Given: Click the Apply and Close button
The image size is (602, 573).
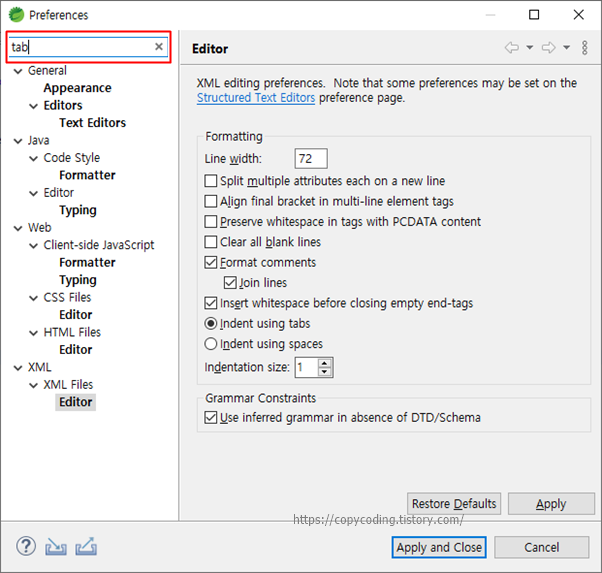Looking at the screenshot, I should tap(439, 547).
